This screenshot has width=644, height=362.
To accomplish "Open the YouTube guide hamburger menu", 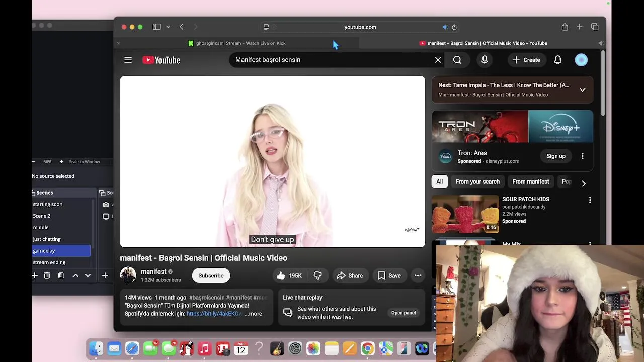I will (128, 60).
